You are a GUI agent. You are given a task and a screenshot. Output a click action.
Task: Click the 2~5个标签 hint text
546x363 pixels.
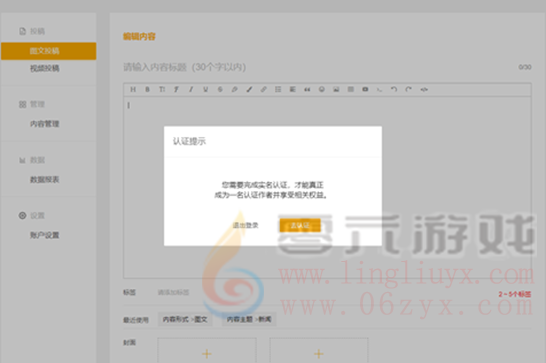pos(515,294)
